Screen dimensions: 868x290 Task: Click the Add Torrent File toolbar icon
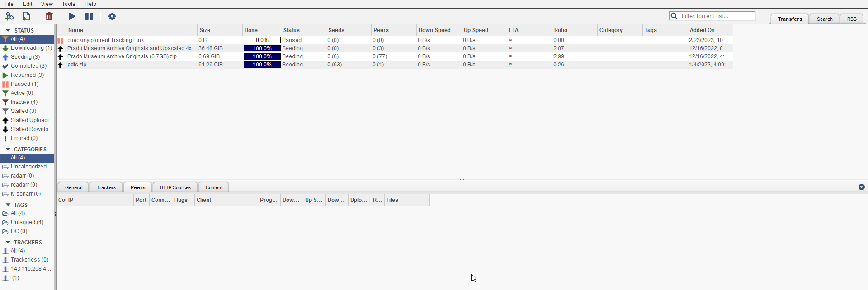coord(27,16)
